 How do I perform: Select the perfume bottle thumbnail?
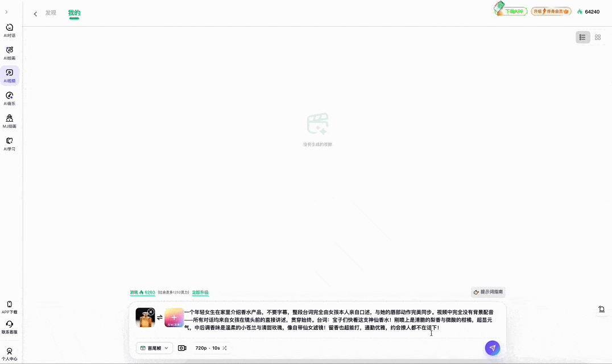click(145, 317)
